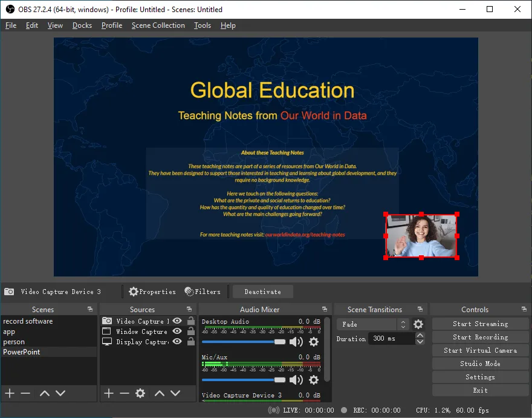The width and height of the screenshot is (532, 418).
Task: Click the Display Capture monitor icon
Action: coord(107,342)
